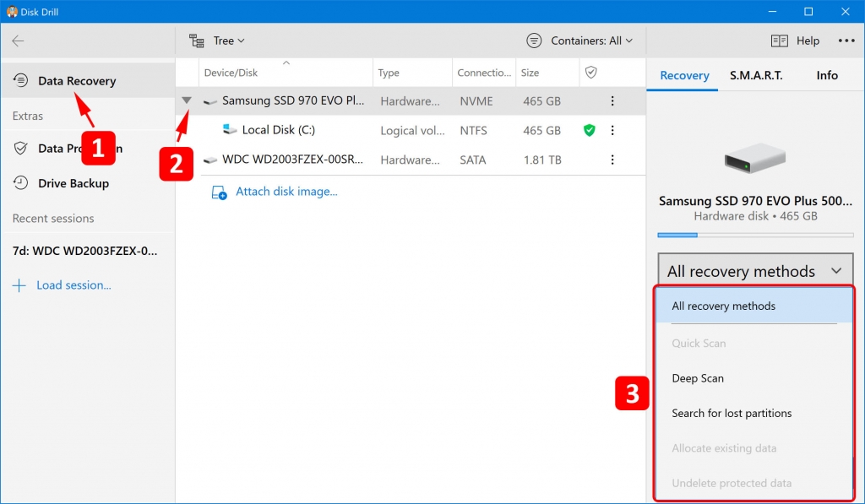Switch to the S.M.A.R.T. tab
The width and height of the screenshot is (865, 504).
pos(756,75)
